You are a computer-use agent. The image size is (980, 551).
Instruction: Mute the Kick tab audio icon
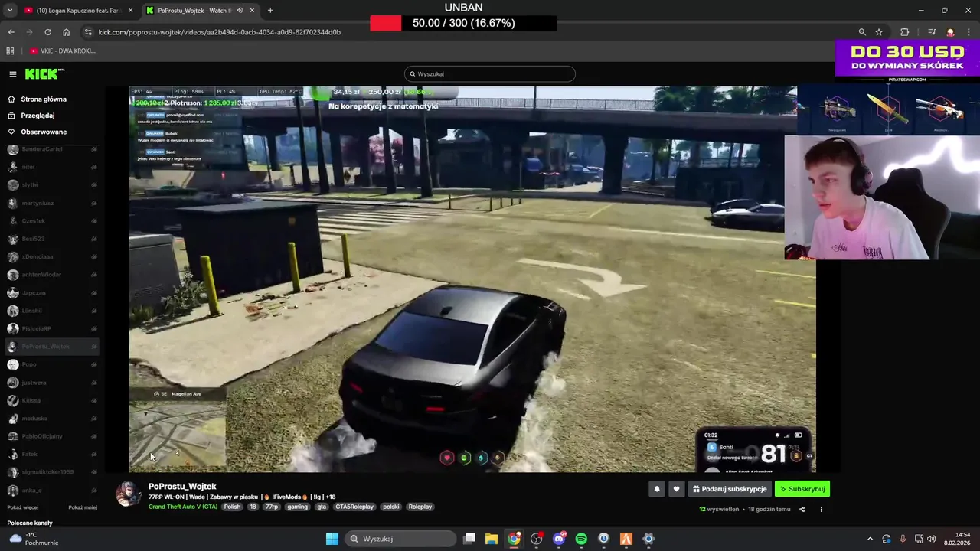[x=240, y=11]
